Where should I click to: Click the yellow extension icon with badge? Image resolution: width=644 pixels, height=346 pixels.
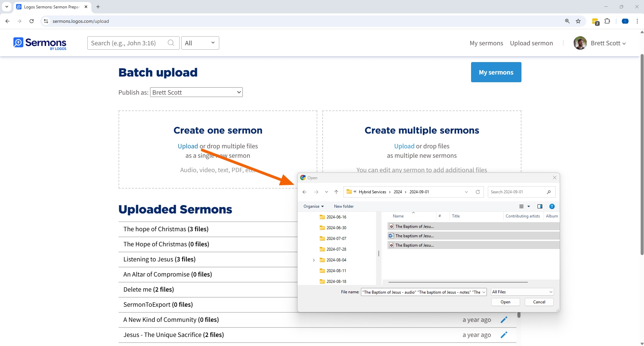click(596, 21)
